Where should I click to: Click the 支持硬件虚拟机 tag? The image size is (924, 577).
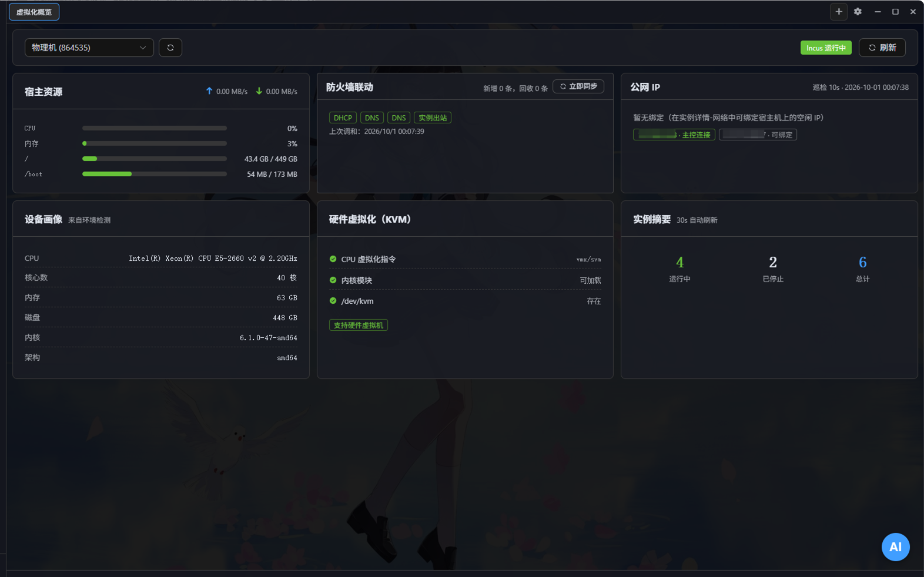(359, 325)
